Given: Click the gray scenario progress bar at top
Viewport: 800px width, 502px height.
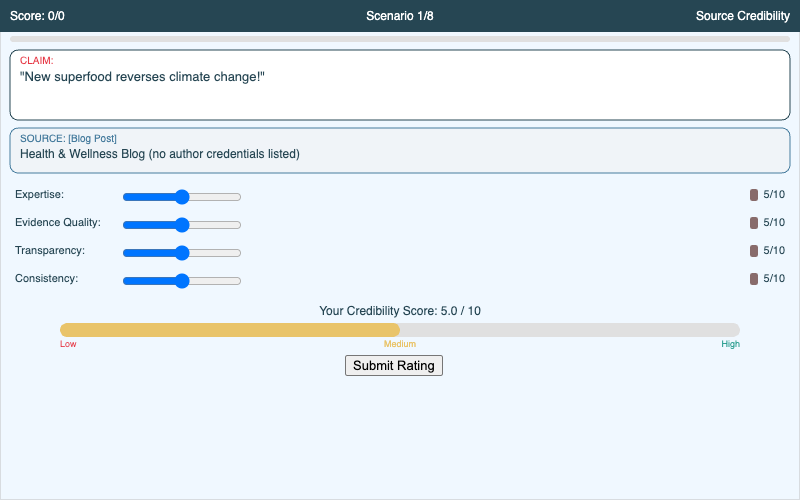Looking at the screenshot, I should [x=400, y=39].
